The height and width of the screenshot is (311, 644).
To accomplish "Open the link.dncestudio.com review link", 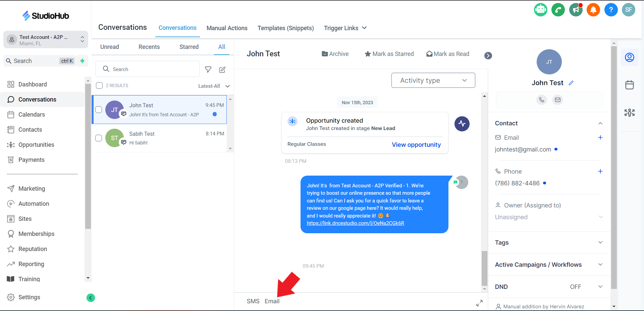I will 355,223.
